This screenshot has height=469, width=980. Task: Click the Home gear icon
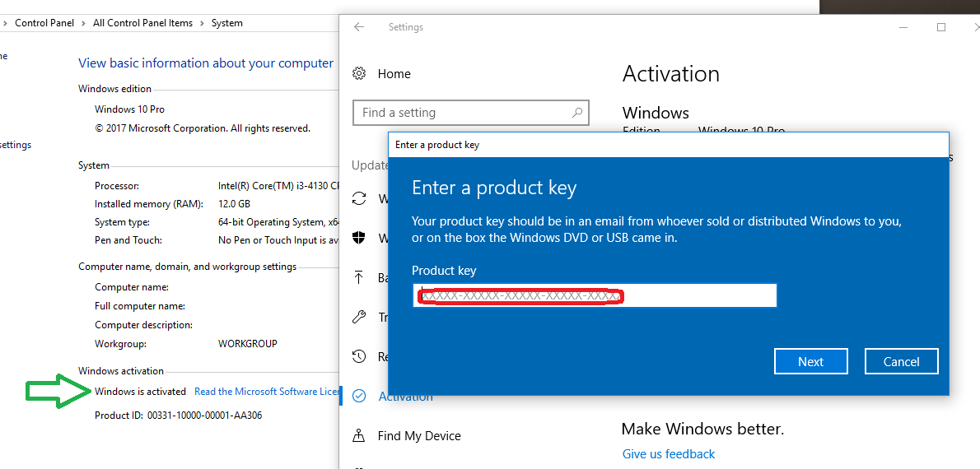coord(359,74)
